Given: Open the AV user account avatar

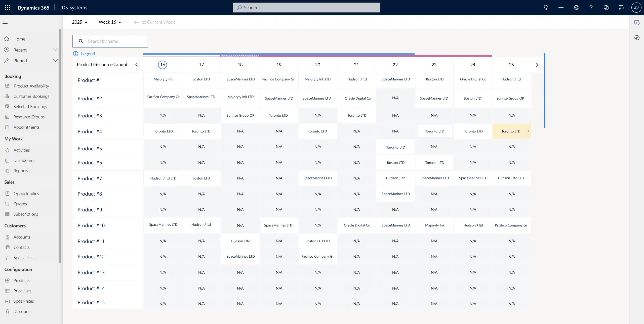Looking at the screenshot, I should [636, 8].
